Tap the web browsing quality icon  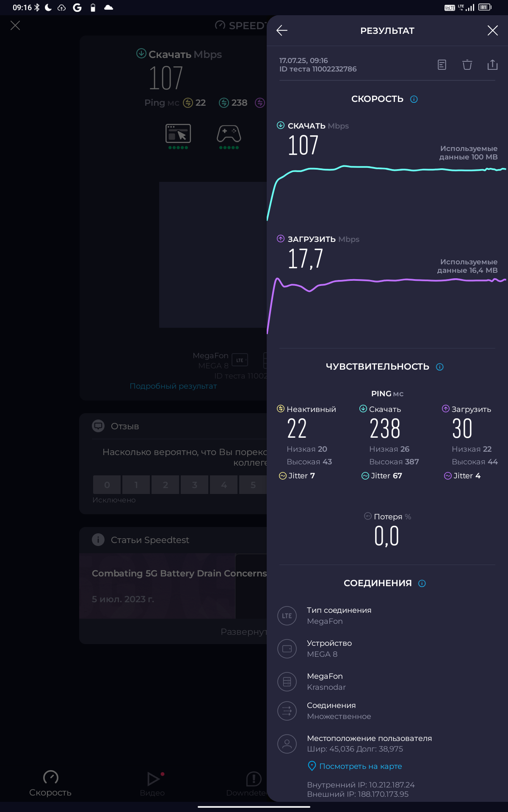click(x=178, y=134)
